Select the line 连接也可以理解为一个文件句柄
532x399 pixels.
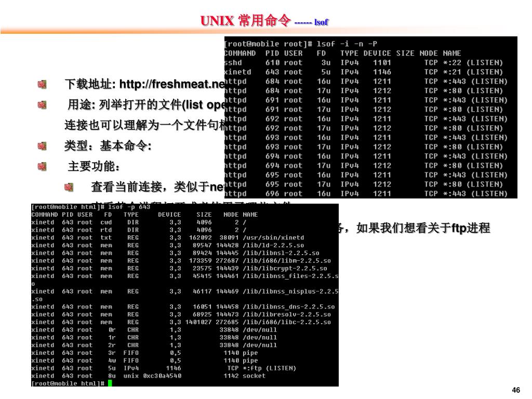(144, 125)
